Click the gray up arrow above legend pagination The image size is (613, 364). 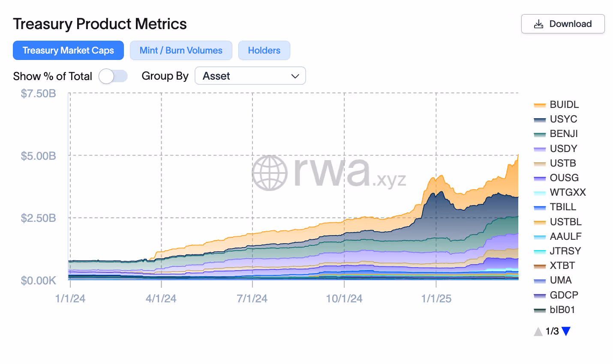538,331
